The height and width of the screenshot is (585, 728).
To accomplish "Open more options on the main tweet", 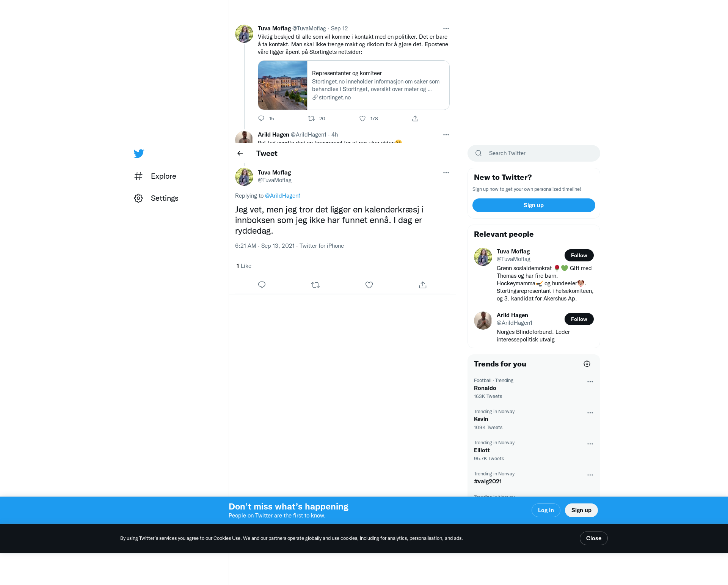I will pyautogui.click(x=446, y=173).
